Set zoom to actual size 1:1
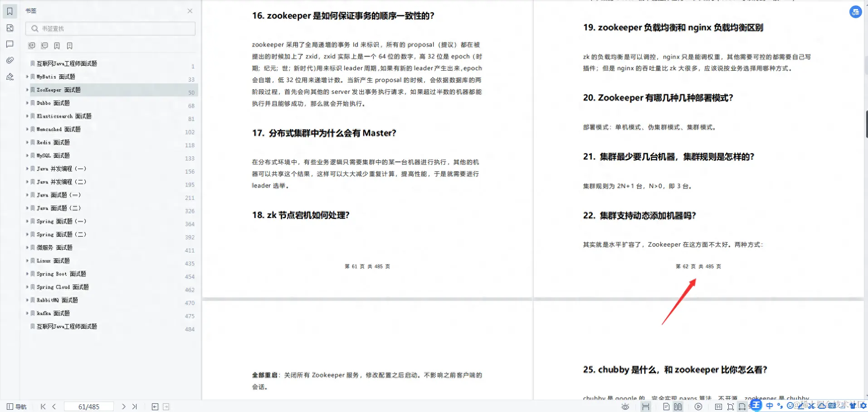This screenshot has width=868, height=412. click(x=718, y=407)
